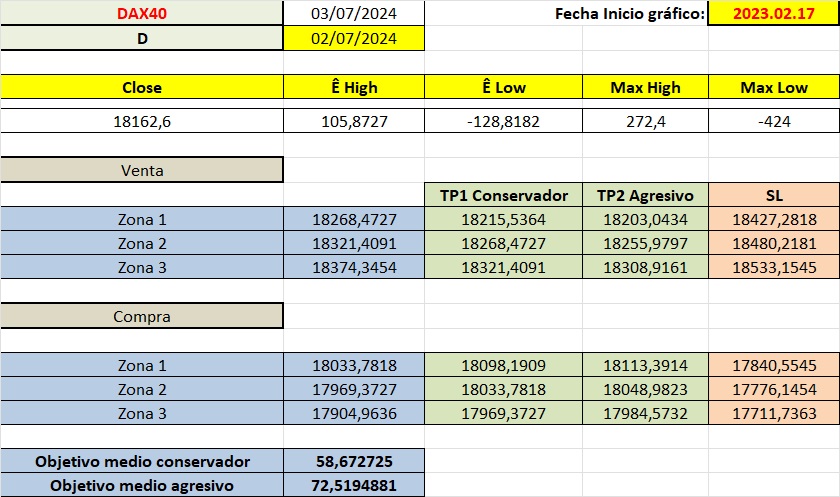Viewport: 840px width, 497px height.
Task: Select Objetivo medio agresivo label cell
Action: (141, 485)
